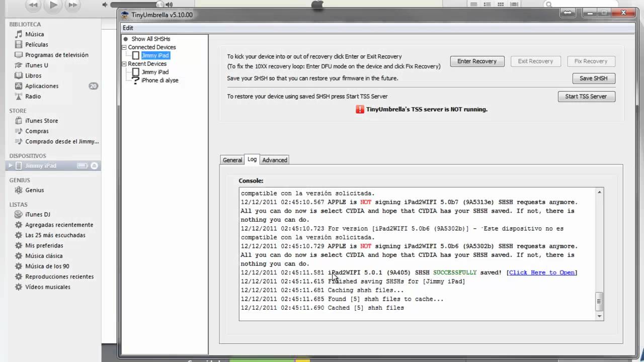Open Agregadas recientemente smart playlist
The image size is (644, 362).
pyautogui.click(x=59, y=225)
